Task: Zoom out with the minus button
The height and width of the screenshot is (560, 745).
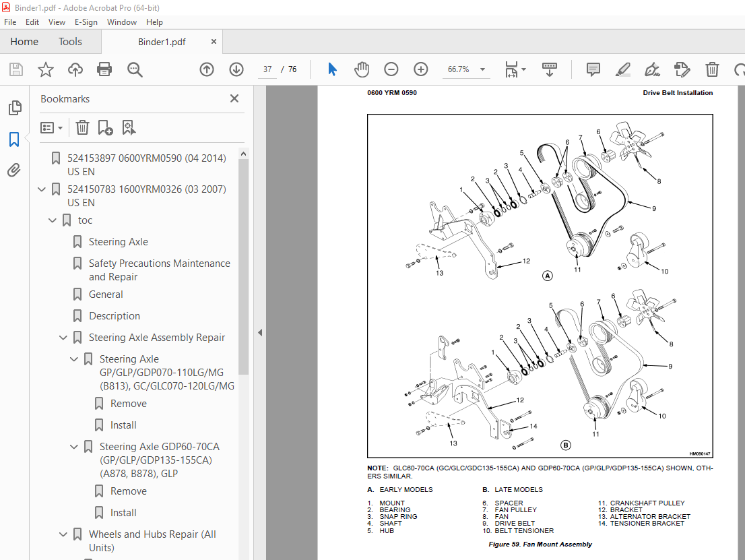Action: 391,69
